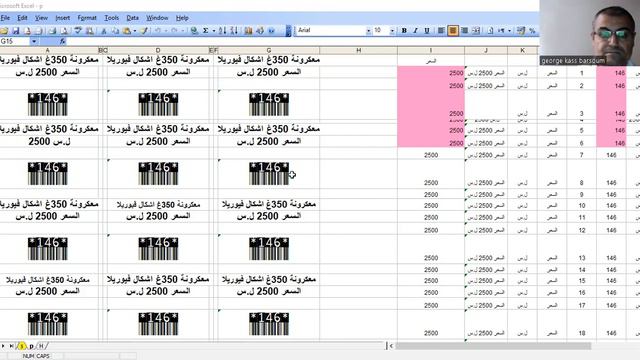The image size is (640, 360).
Task: Open Print Preview from the toolbar
Action: [64, 31]
